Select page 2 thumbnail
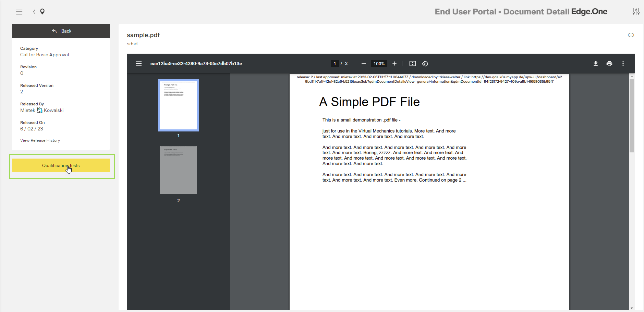Screen dimensions: 644x312 pos(179,170)
